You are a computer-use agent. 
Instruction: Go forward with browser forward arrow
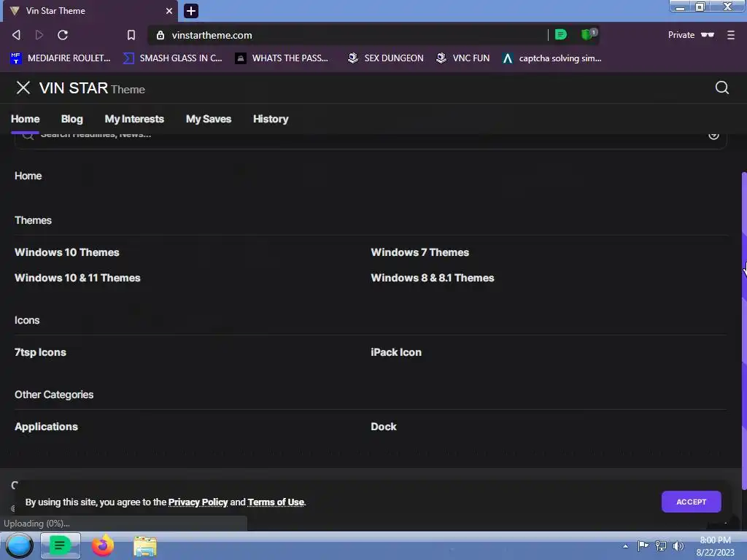39,35
